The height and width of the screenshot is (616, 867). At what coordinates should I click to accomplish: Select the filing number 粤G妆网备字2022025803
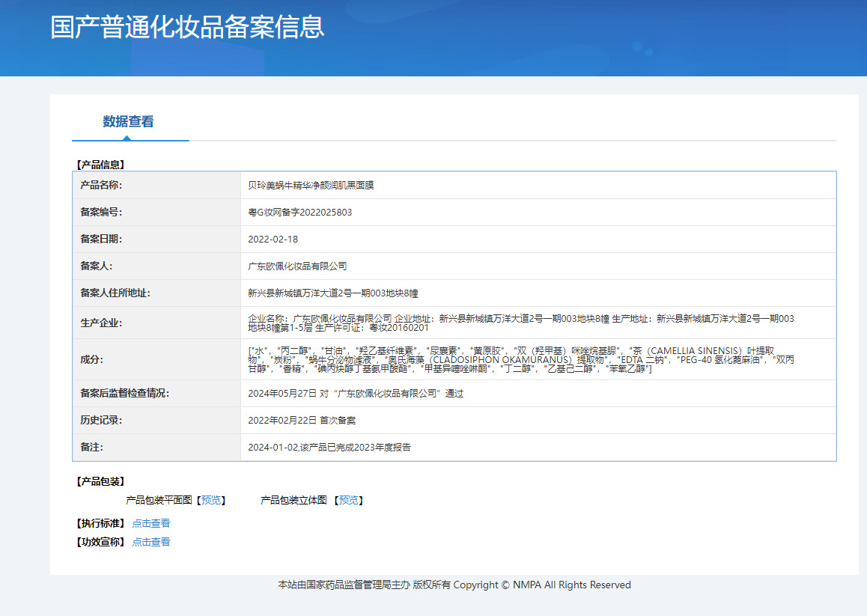[299, 212]
